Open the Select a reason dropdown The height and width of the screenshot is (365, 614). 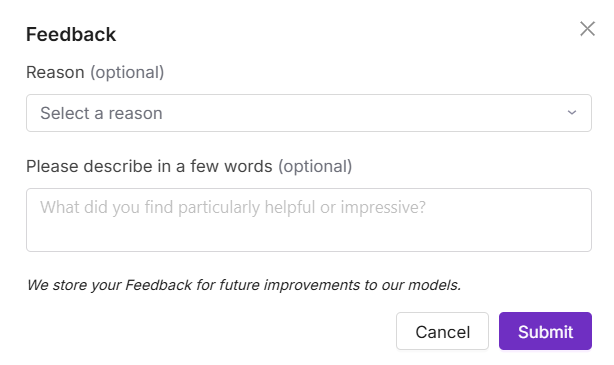(x=309, y=113)
